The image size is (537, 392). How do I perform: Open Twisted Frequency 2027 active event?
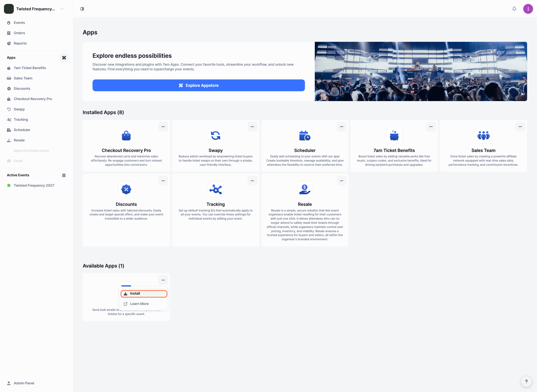(34, 185)
